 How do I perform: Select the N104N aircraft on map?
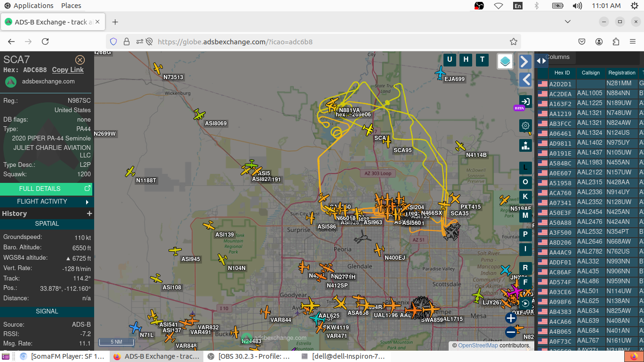[222, 259]
